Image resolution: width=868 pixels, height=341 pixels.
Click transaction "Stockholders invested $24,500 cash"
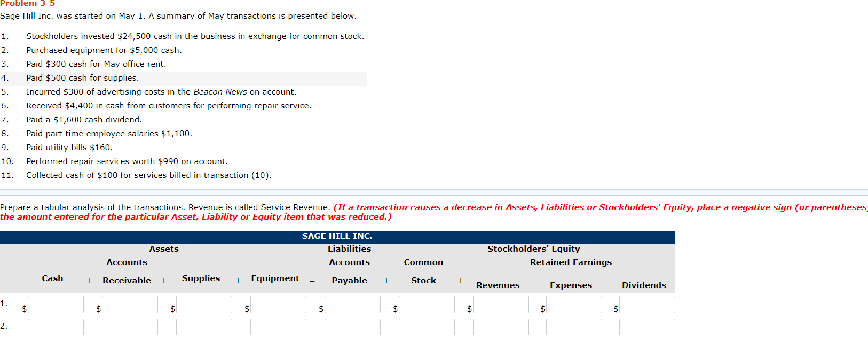195,36
